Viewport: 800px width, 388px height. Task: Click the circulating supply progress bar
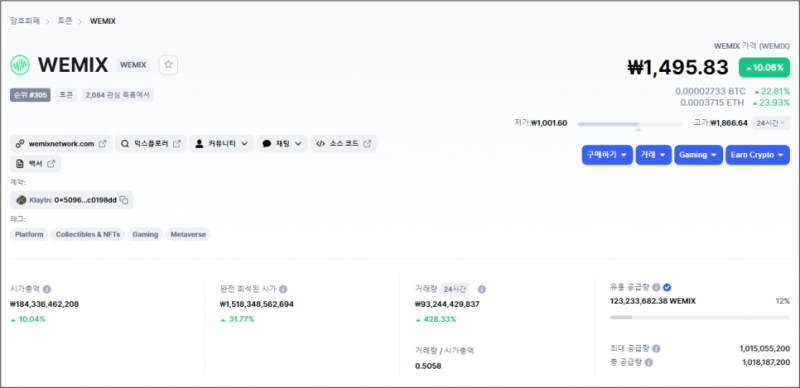tap(699, 318)
